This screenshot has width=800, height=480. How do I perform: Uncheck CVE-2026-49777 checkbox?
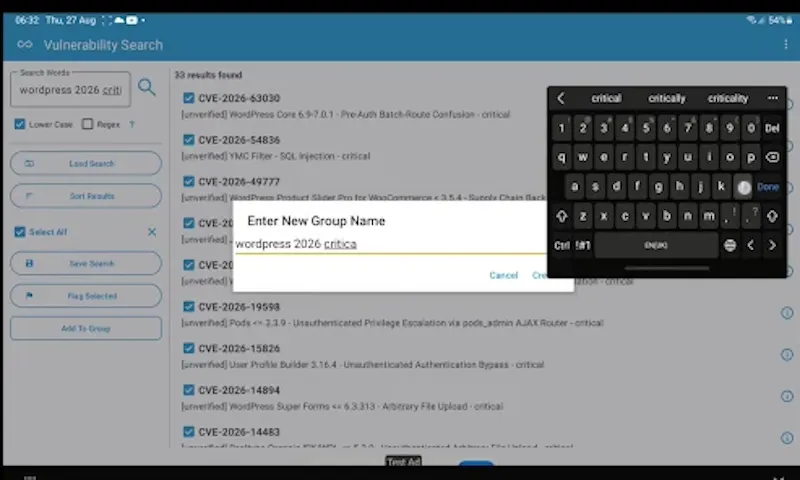click(189, 182)
